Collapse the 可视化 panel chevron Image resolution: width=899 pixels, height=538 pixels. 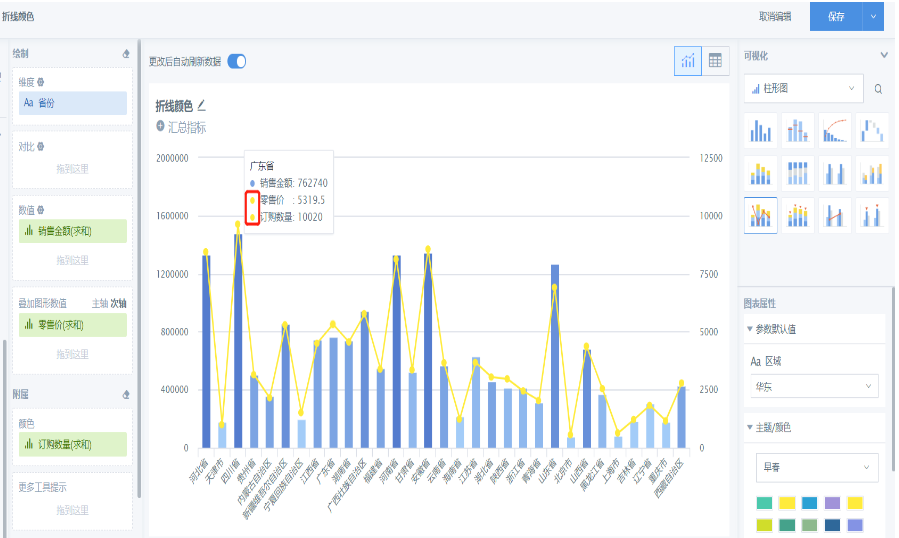click(884, 55)
